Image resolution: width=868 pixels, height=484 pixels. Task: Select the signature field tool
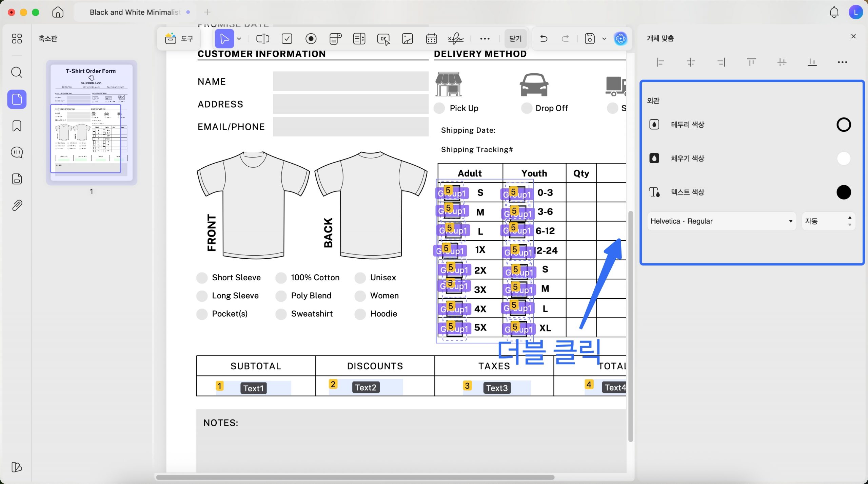456,39
